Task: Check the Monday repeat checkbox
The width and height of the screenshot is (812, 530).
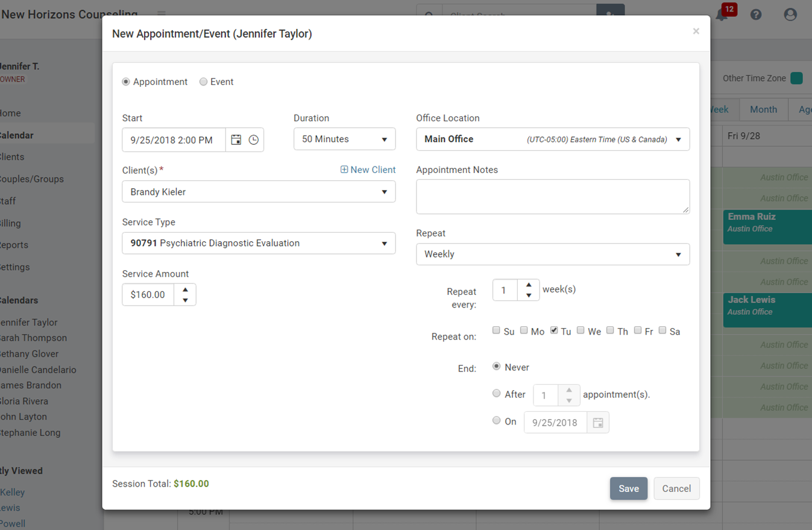Action: coord(524,330)
